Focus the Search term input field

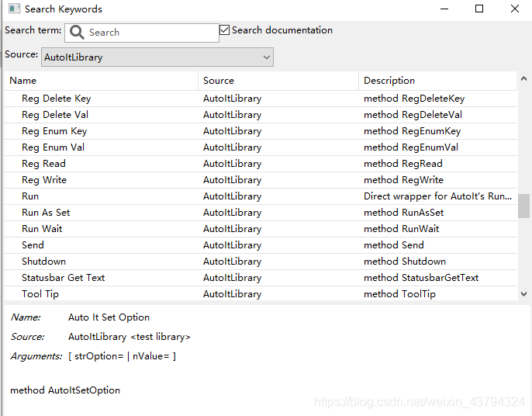point(142,33)
